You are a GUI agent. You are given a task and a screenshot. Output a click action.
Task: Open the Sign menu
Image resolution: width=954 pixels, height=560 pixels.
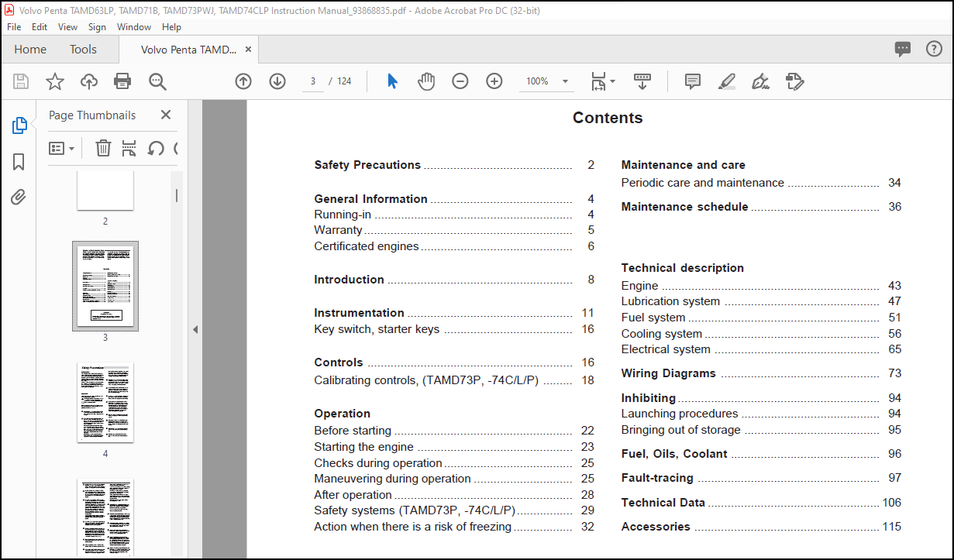click(97, 26)
